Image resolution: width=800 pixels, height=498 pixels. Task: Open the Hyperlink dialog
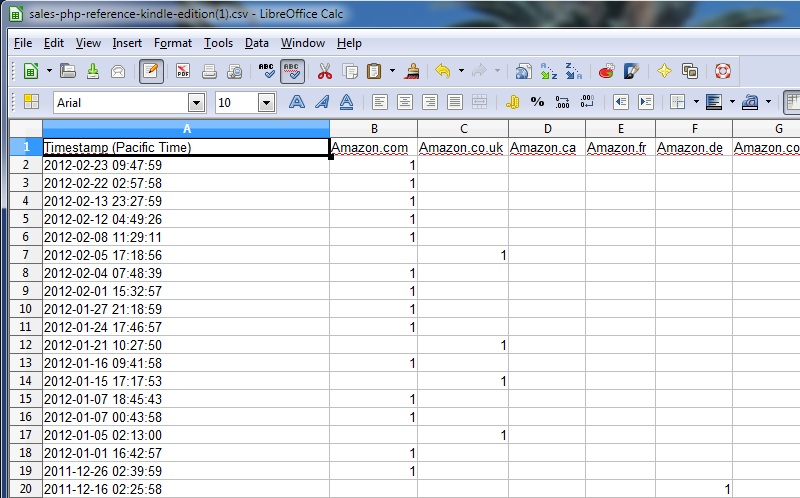523,71
